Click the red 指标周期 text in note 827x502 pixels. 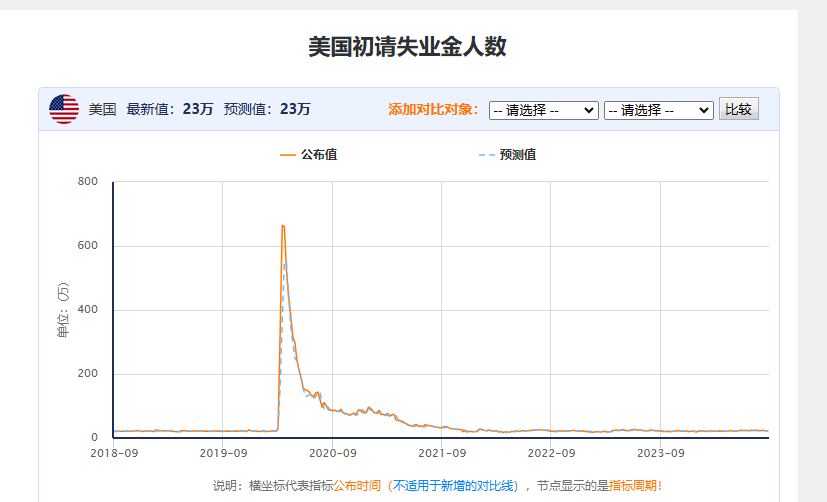point(632,486)
